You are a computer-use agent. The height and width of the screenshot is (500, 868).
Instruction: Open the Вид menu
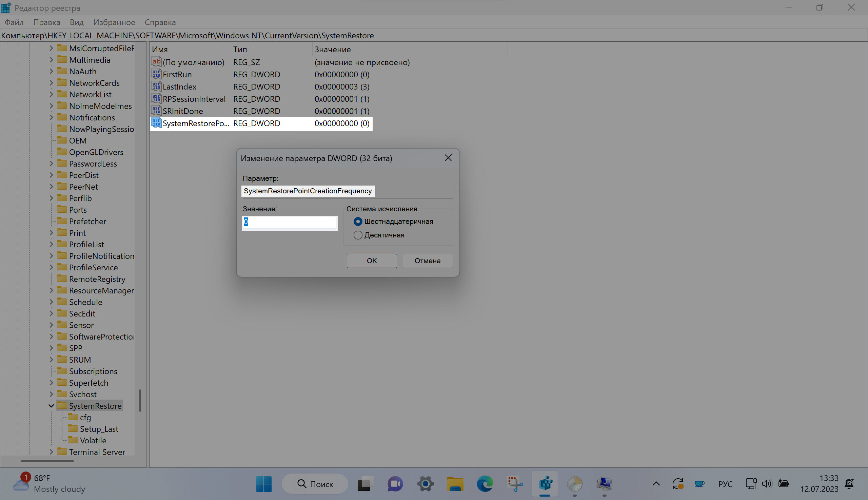click(x=77, y=22)
